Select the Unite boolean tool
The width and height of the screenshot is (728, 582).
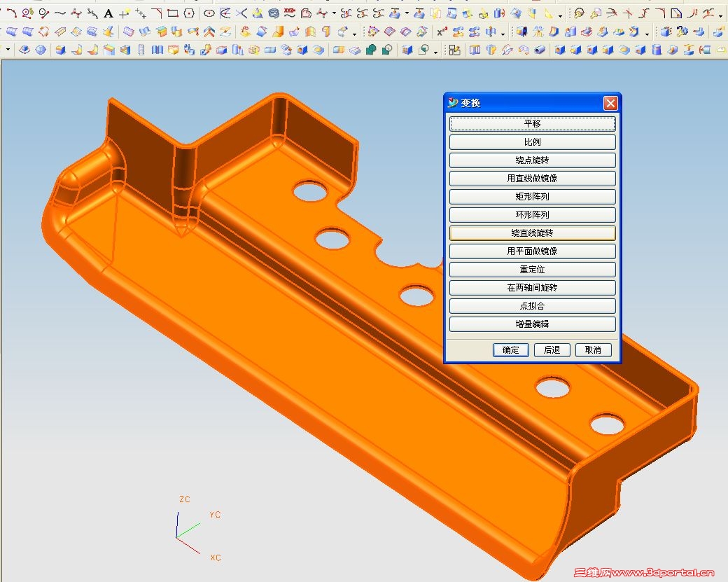coord(371,49)
